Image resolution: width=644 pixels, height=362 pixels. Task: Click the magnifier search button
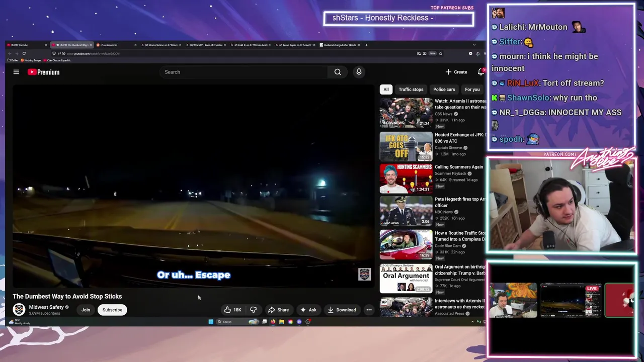click(x=338, y=72)
